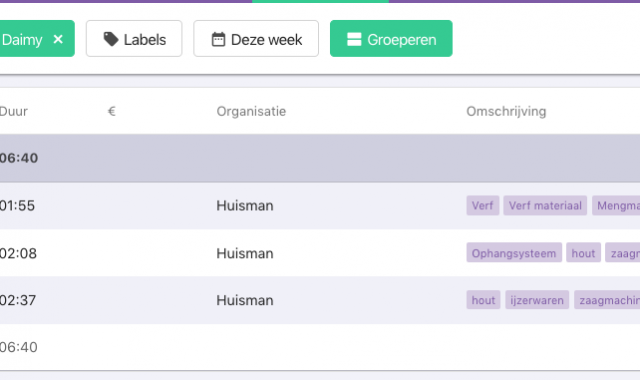Click the hout tag in the 02:08 row
Image resolution: width=640 pixels, height=380 pixels.
click(583, 253)
